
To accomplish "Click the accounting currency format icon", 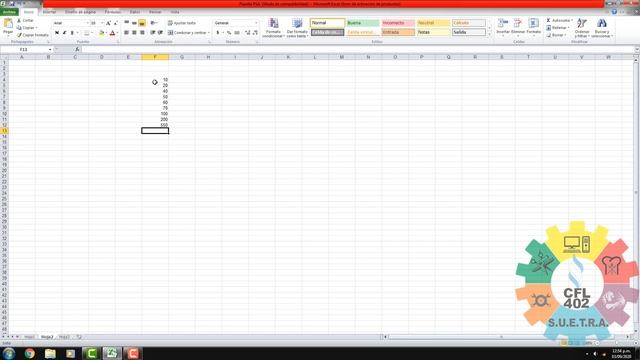I will point(218,33).
